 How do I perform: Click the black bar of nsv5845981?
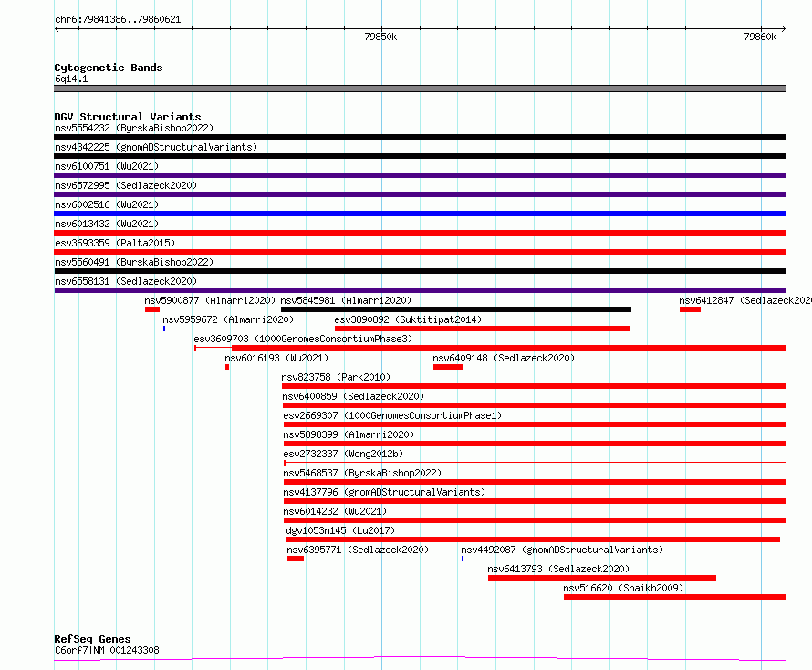click(x=456, y=309)
